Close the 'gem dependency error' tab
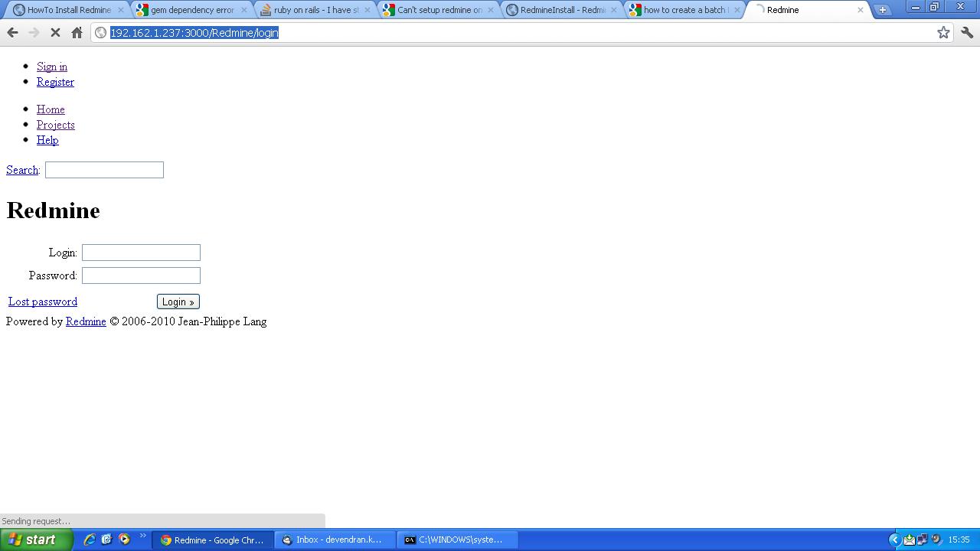The width and height of the screenshot is (980, 551). pos(244,10)
